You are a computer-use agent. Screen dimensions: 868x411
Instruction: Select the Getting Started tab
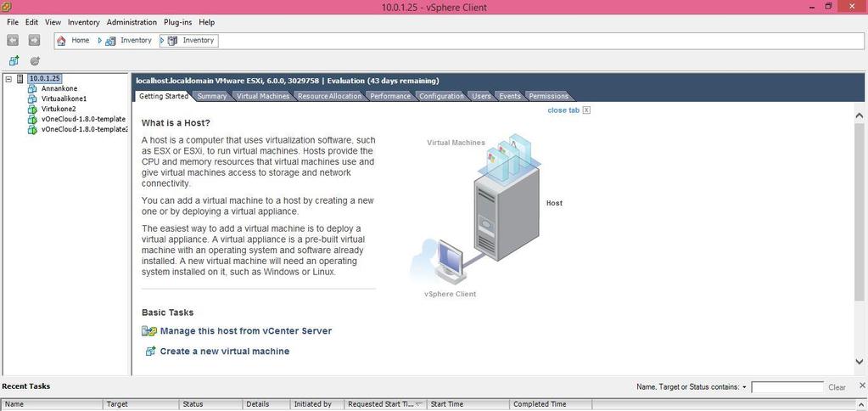point(163,96)
